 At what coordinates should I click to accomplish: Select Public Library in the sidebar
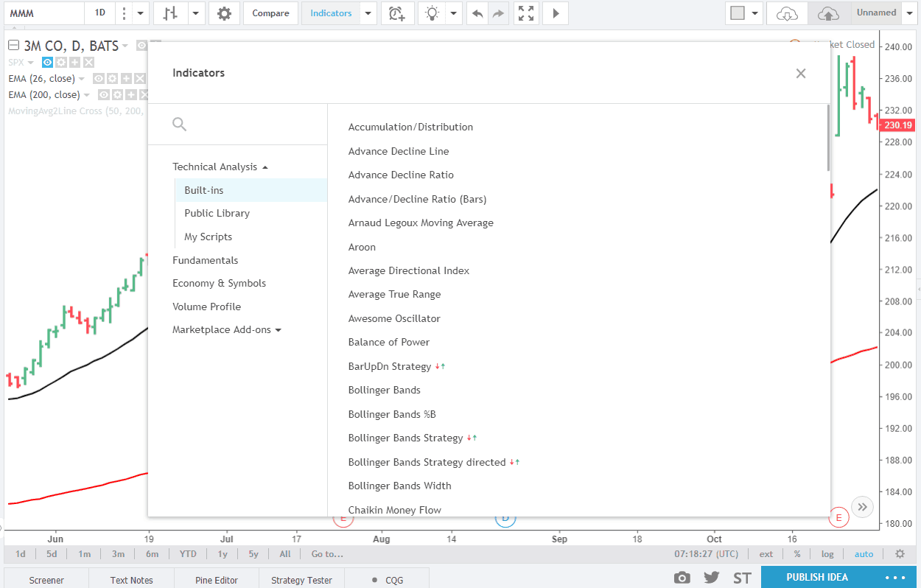click(217, 213)
